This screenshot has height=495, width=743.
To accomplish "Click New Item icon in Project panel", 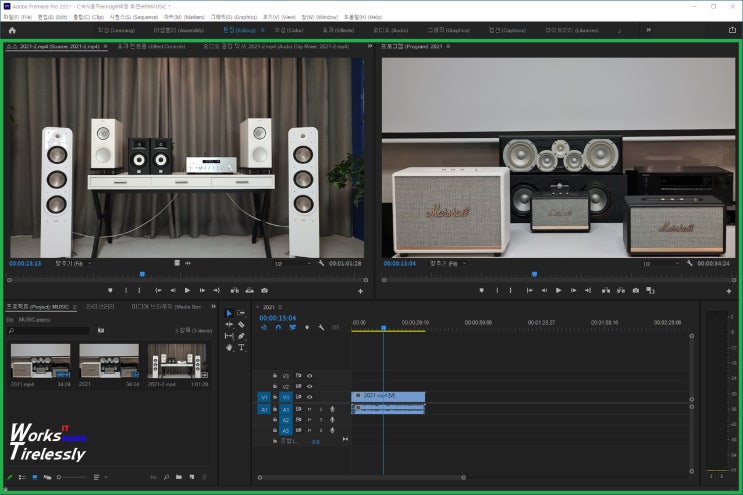I will 192,477.
